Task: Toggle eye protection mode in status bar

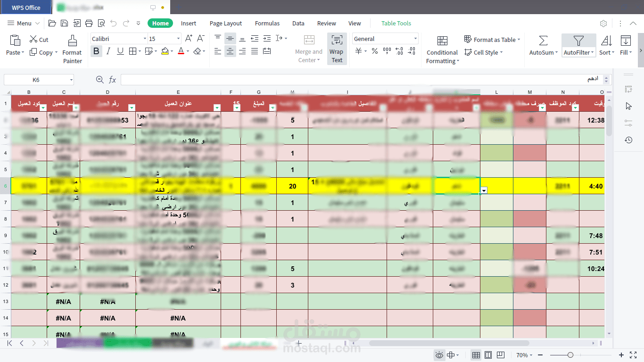Action: [439, 355]
